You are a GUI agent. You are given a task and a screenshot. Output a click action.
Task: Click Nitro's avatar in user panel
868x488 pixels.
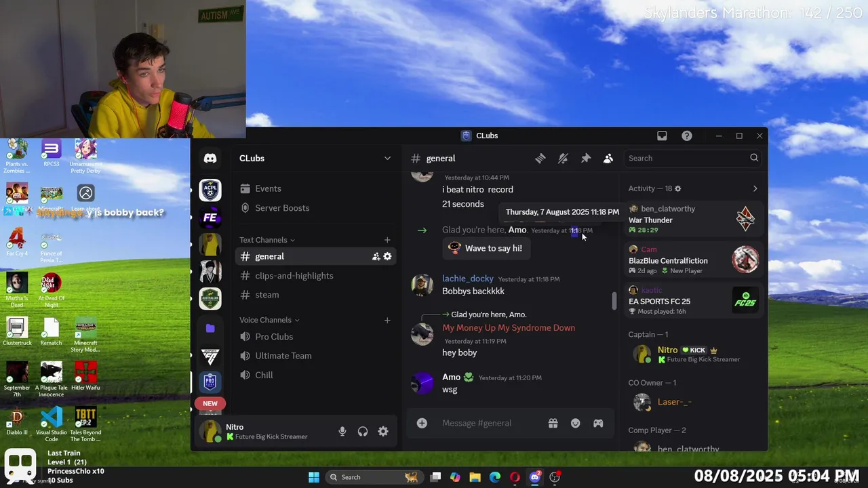click(212, 431)
